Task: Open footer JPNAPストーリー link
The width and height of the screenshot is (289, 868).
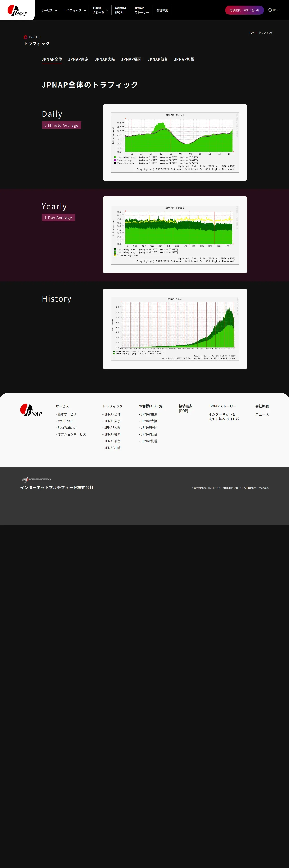Action: click(x=222, y=406)
